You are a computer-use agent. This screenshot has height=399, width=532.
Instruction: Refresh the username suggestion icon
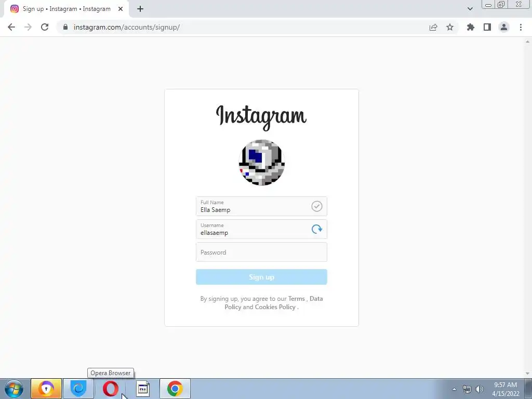(x=316, y=229)
